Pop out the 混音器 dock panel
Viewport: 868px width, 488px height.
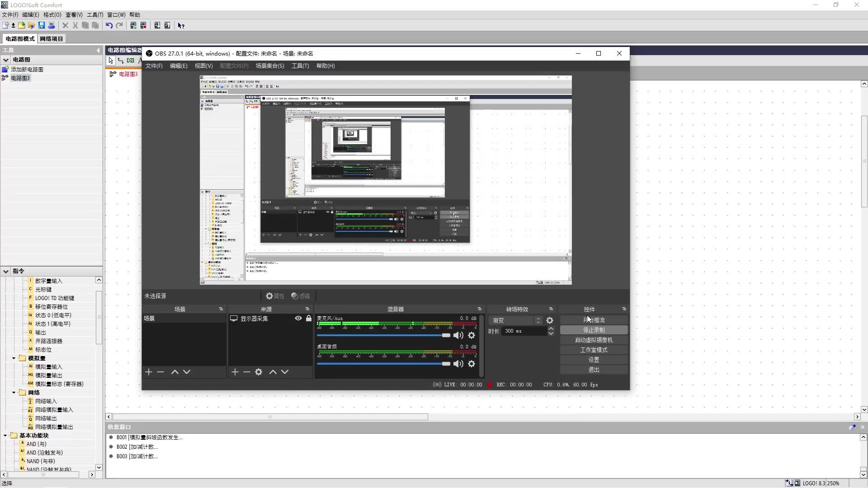[x=480, y=309]
